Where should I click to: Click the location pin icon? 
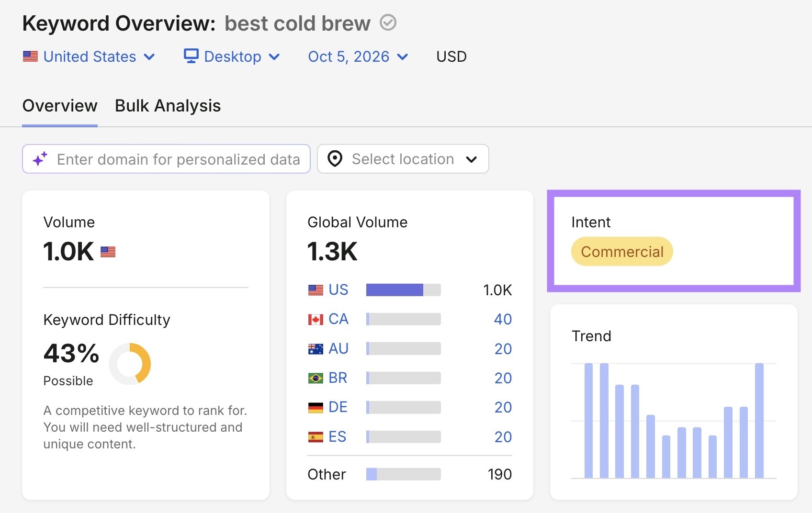335,159
